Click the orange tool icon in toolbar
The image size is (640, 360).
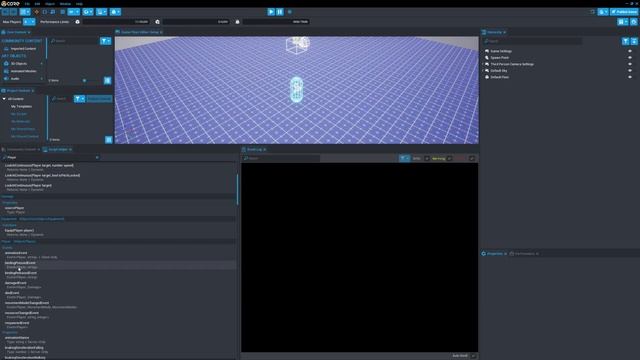36,12
